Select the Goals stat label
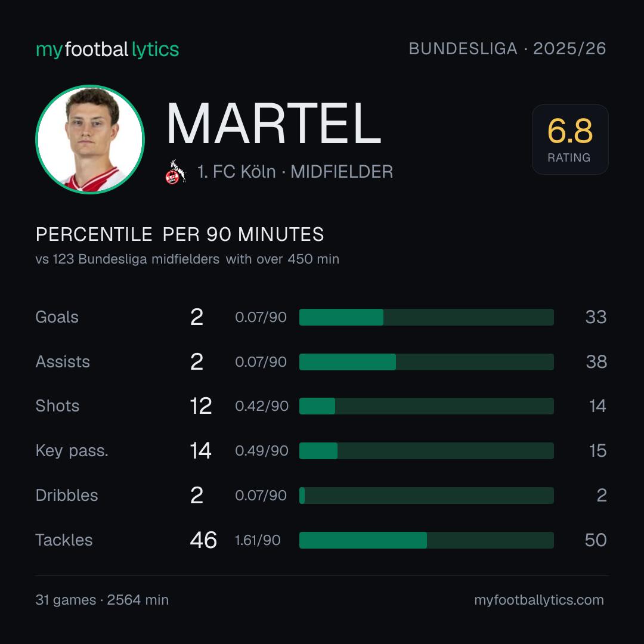This screenshot has width=644, height=644. [x=57, y=317]
